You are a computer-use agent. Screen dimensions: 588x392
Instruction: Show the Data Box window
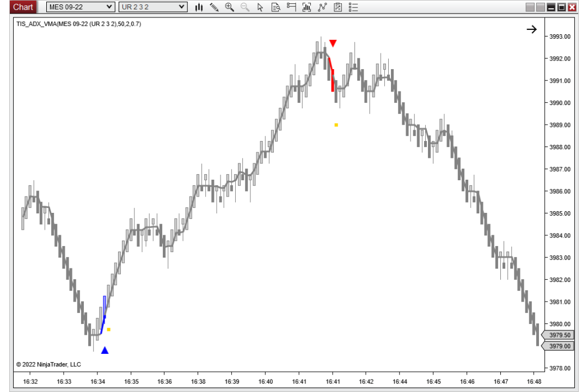tap(275, 7)
